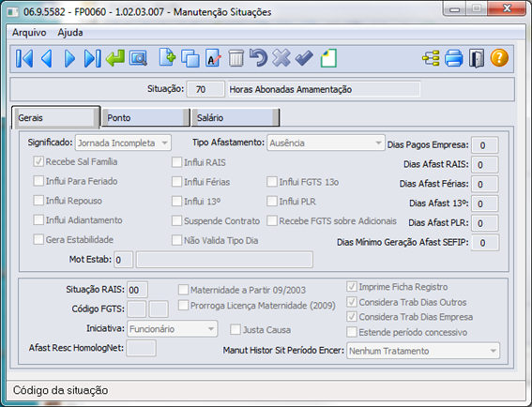Image resolution: width=532 pixels, height=407 pixels.
Task: Click the printer icon
Action: click(453, 58)
